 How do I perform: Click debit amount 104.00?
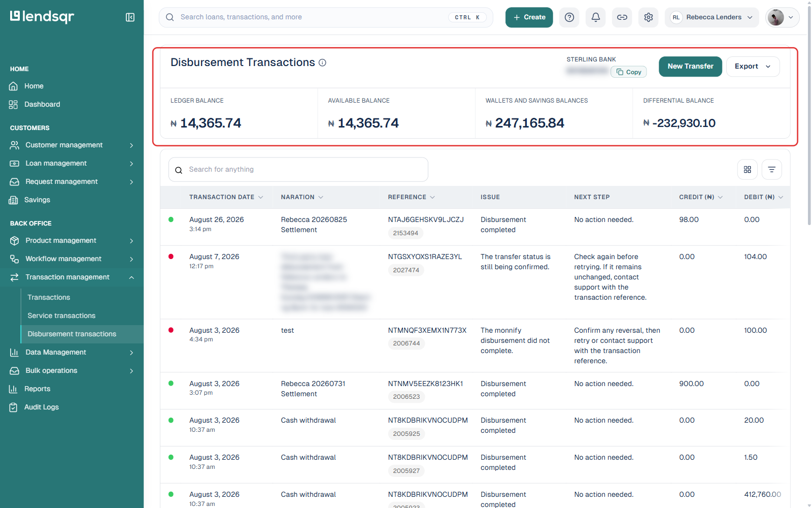point(755,257)
